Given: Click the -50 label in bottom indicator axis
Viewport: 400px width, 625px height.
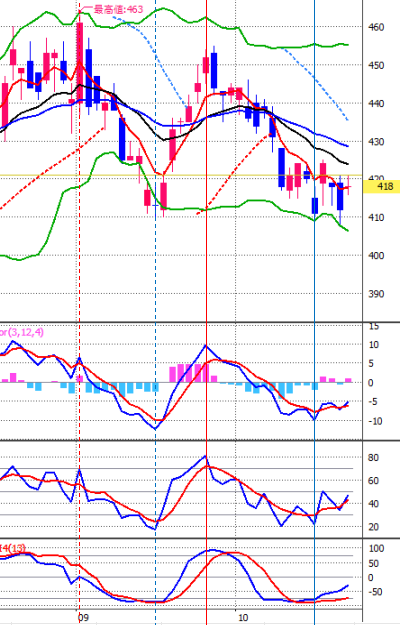Looking at the screenshot, I should (375, 592).
